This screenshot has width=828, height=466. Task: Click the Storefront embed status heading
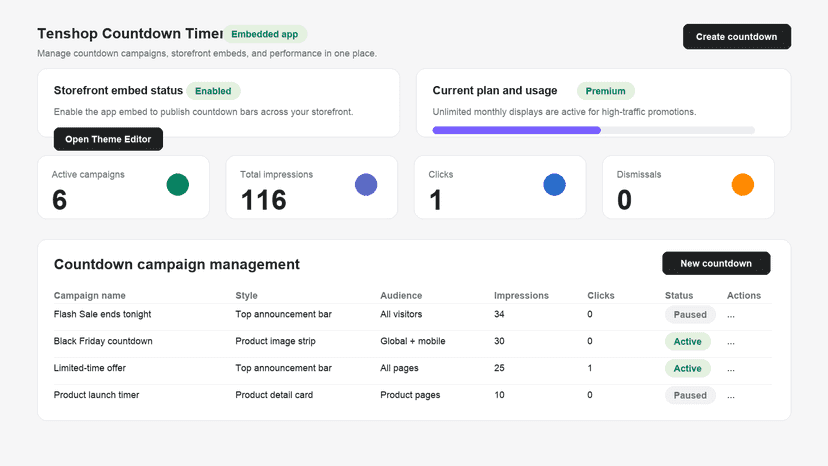click(118, 90)
